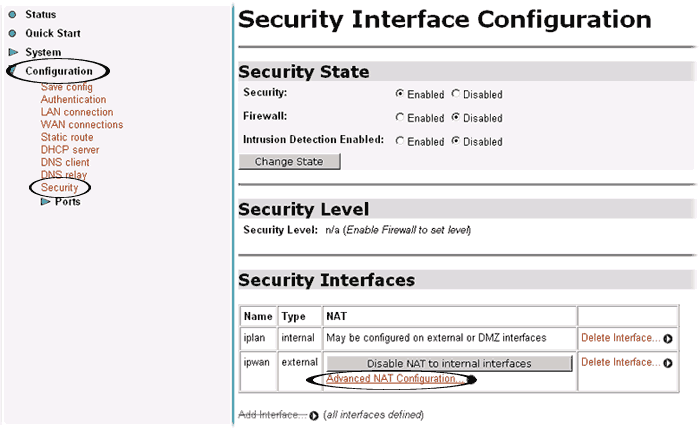Select Firewall Enabled radio button
The height and width of the screenshot is (430, 700).
pos(400,118)
